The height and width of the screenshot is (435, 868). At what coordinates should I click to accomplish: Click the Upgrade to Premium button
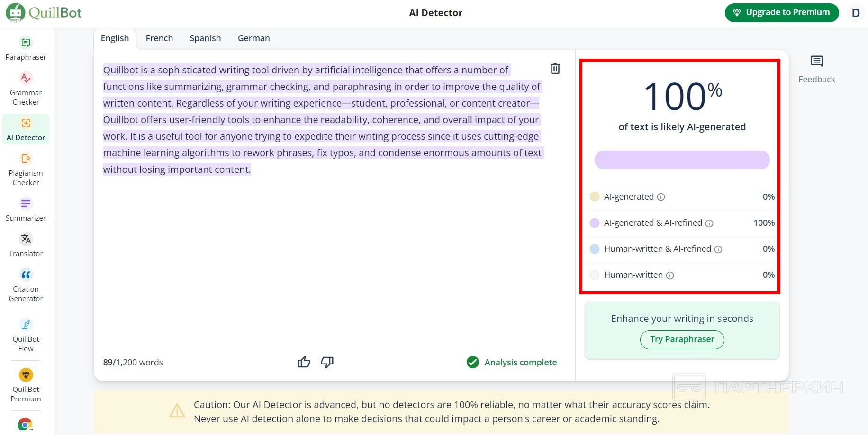pos(781,13)
